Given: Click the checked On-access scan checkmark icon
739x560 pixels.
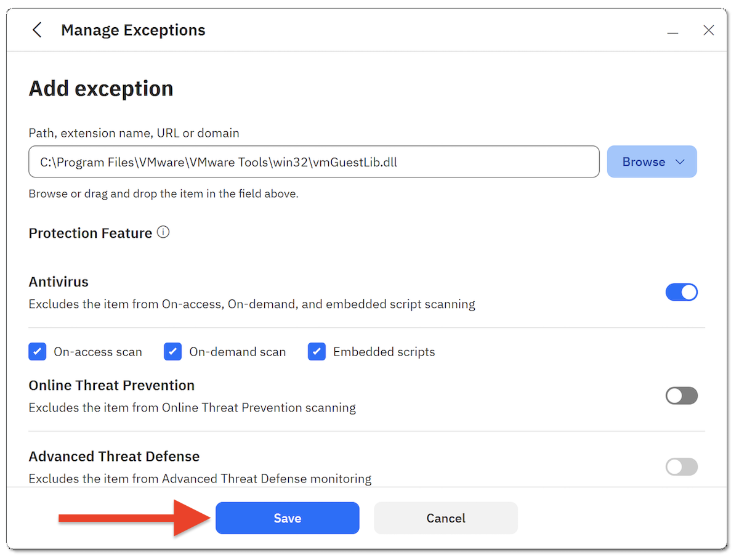Looking at the screenshot, I should tap(37, 351).
